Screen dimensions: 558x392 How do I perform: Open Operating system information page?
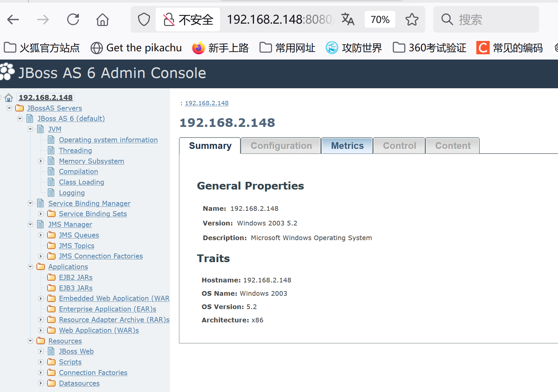tap(108, 140)
